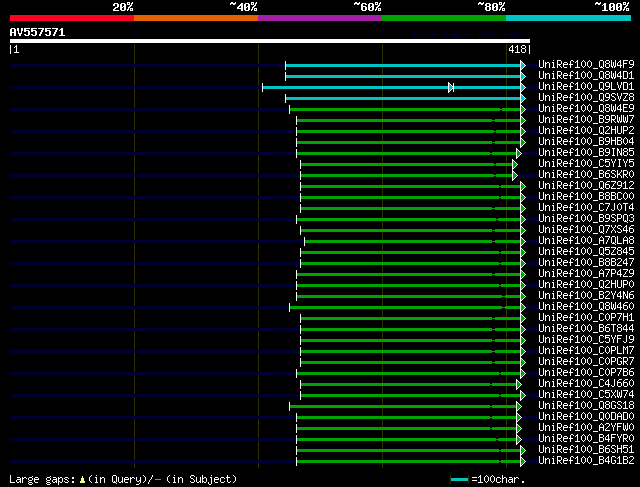Click the white query sequence bar
This screenshot has height=487, width=640.
click(270, 41)
